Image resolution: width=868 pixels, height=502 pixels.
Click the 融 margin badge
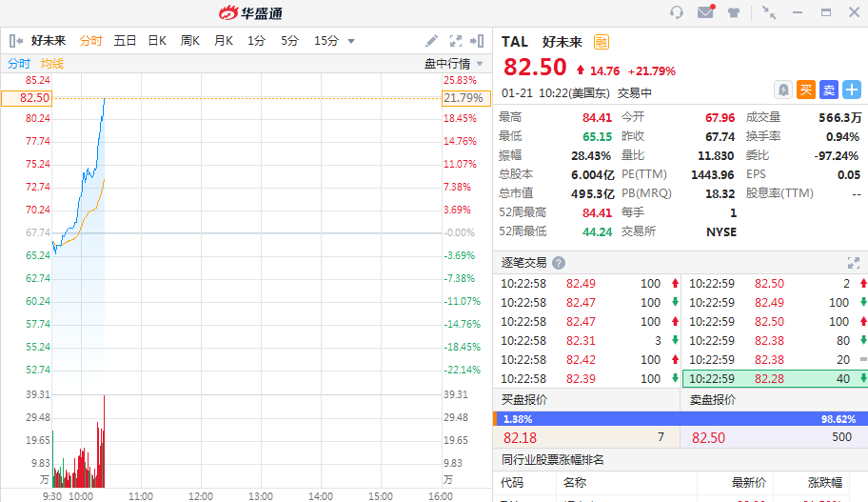tap(602, 42)
